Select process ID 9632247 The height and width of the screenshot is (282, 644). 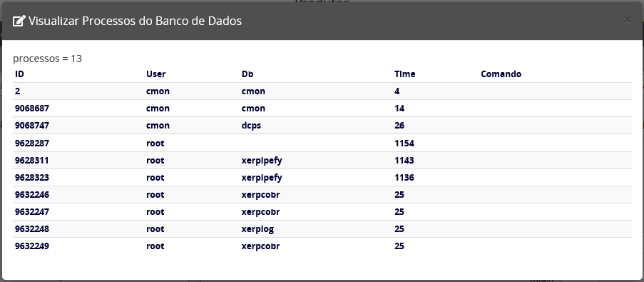coord(31,212)
